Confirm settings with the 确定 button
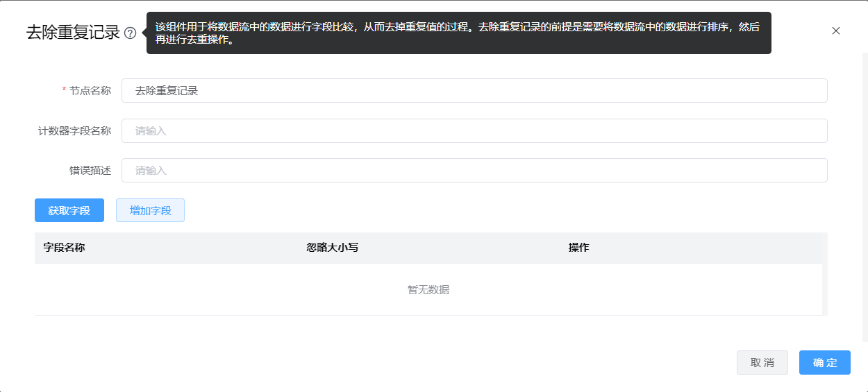 click(824, 363)
